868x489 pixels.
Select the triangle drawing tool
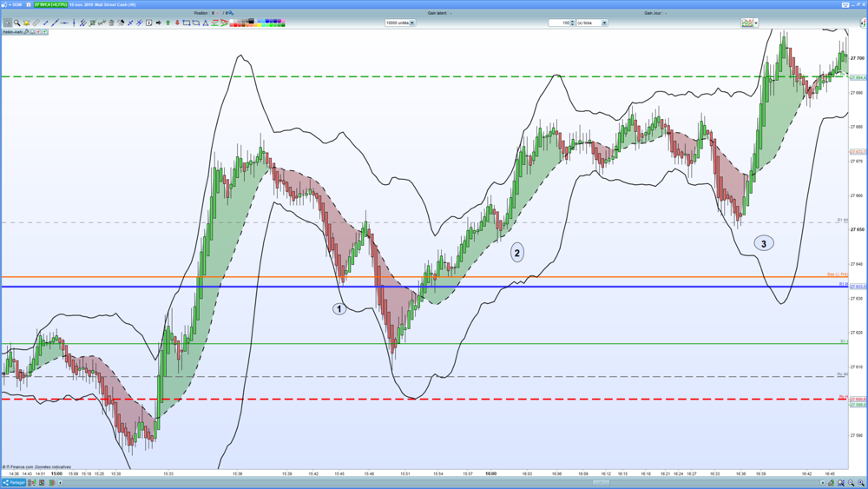click(206, 23)
